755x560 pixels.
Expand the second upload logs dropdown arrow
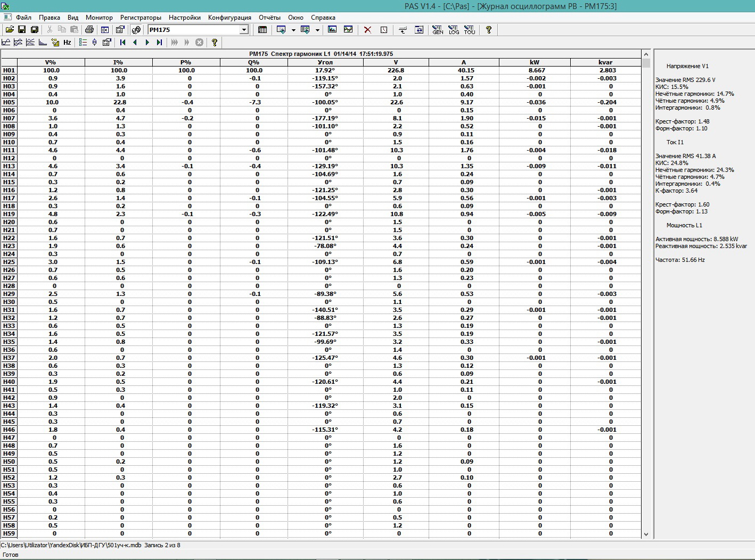[x=317, y=30]
